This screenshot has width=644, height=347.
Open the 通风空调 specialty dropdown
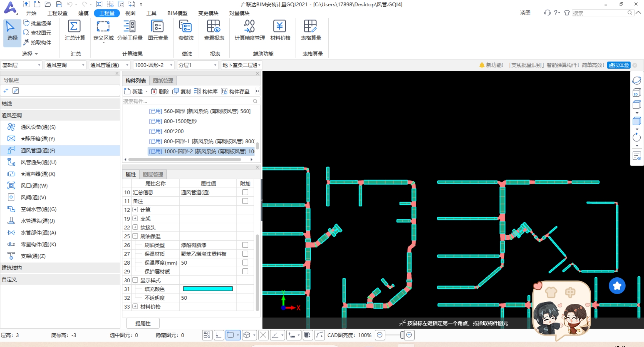pyautogui.click(x=65, y=65)
